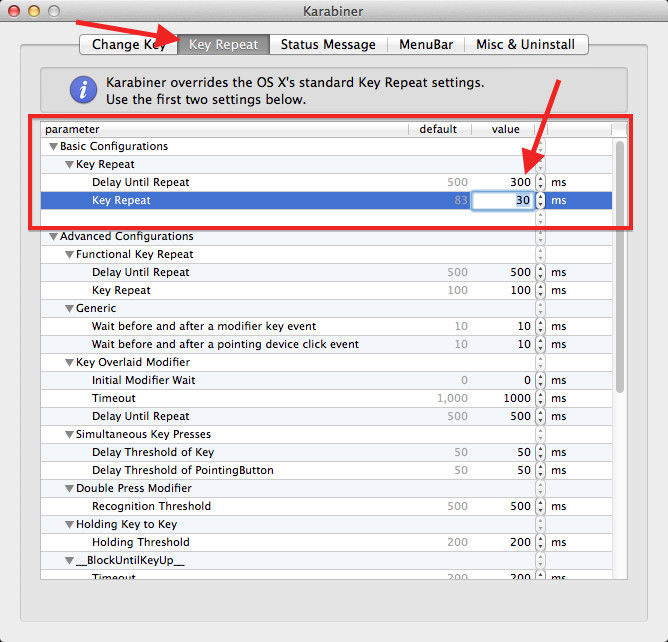Adjust stepper for modifier key event wait
This screenshot has height=642, width=668.
click(x=540, y=326)
